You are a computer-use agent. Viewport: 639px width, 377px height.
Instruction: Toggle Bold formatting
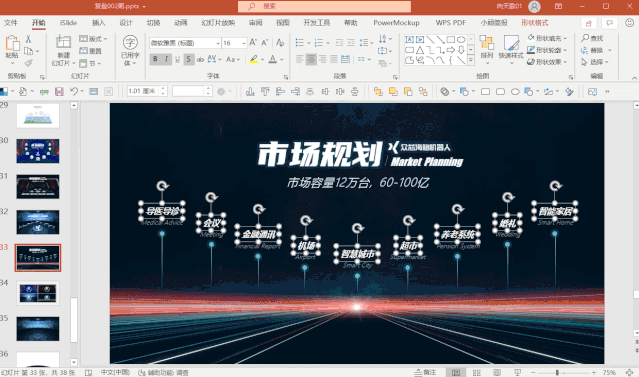pos(155,60)
